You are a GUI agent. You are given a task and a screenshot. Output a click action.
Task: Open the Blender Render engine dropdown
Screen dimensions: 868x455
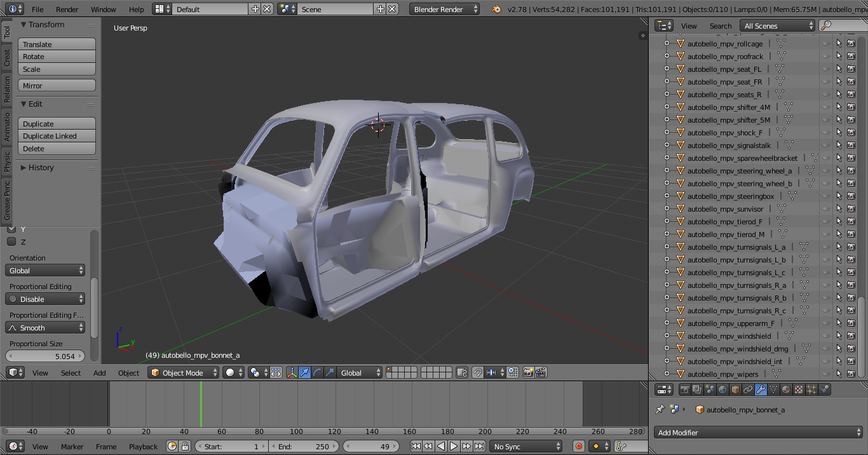click(445, 10)
